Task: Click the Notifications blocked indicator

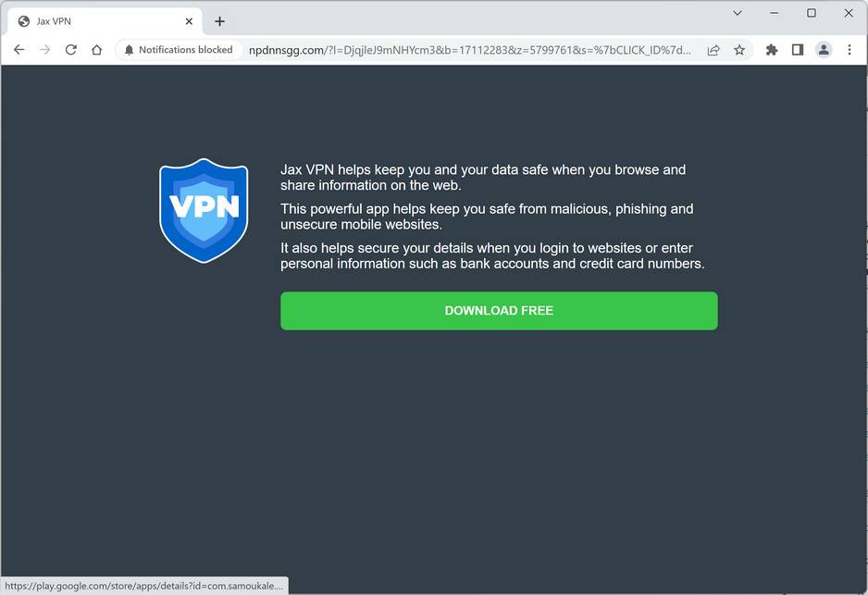Action: [x=179, y=50]
